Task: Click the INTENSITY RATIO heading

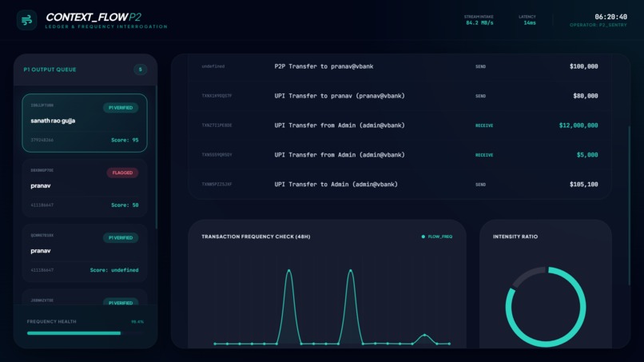Action: [x=515, y=237]
